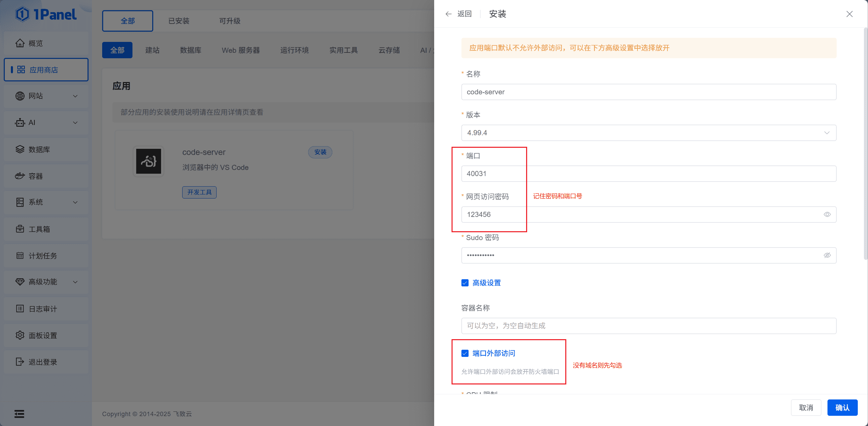Click the 1Panel logo
Screen dimensions: 868x426
46,14
